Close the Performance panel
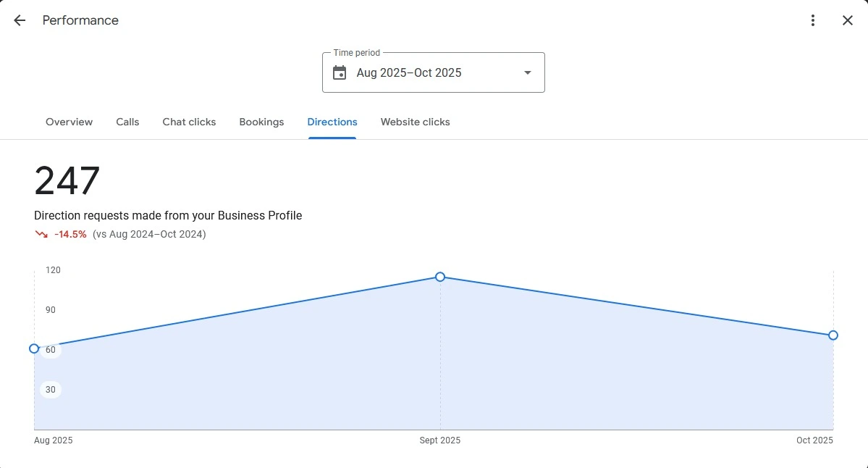The height and width of the screenshot is (468, 868). 848,20
